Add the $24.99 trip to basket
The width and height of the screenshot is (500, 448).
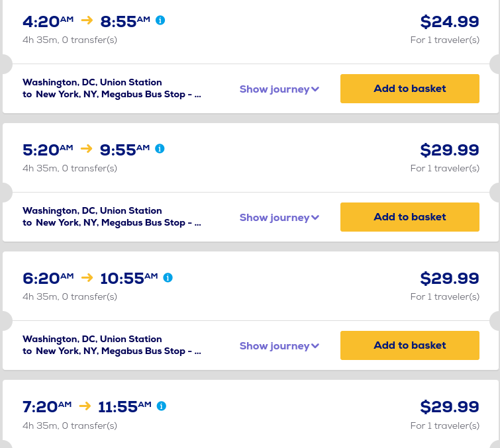point(409,89)
